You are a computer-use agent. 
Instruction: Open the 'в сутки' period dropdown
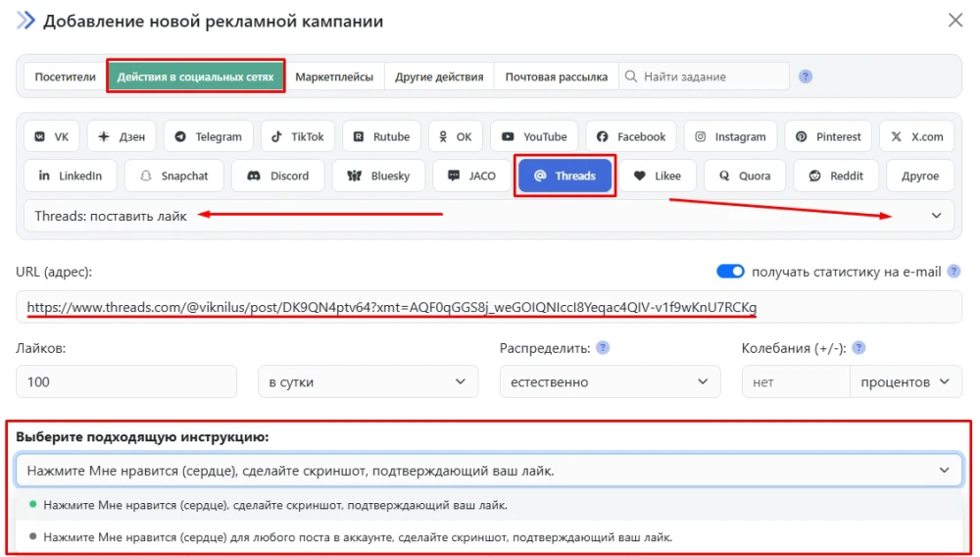click(x=367, y=381)
